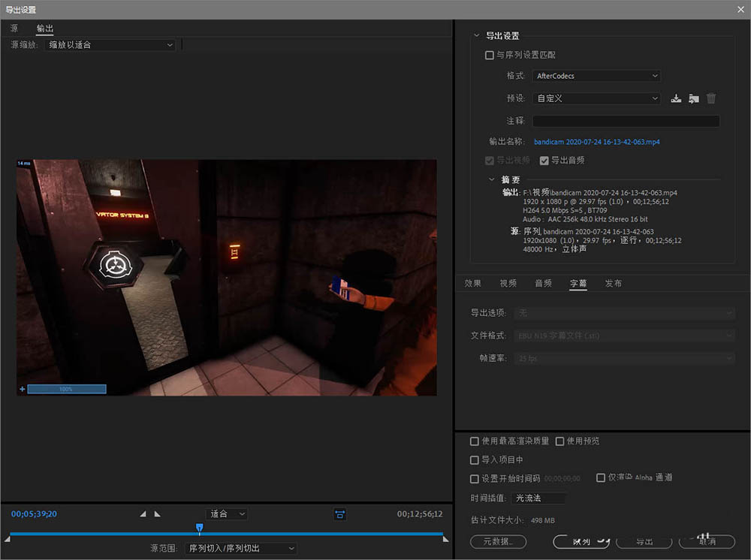Open the Publish (发布) tab

614,283
